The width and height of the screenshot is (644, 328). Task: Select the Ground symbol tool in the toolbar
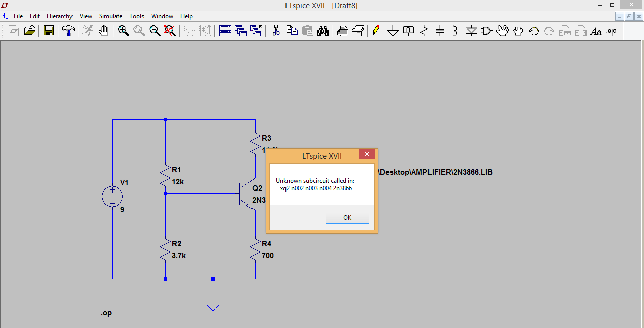393,31
